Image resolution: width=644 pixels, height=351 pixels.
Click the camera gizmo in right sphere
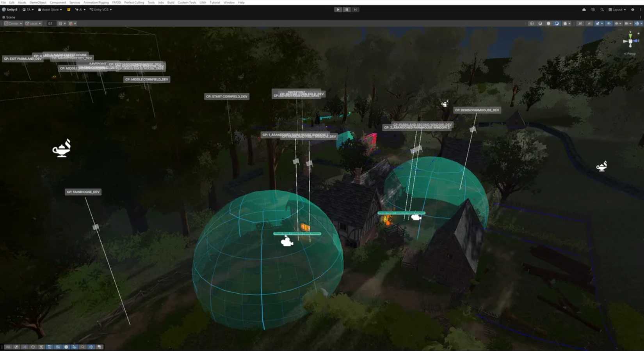[416, 217]
